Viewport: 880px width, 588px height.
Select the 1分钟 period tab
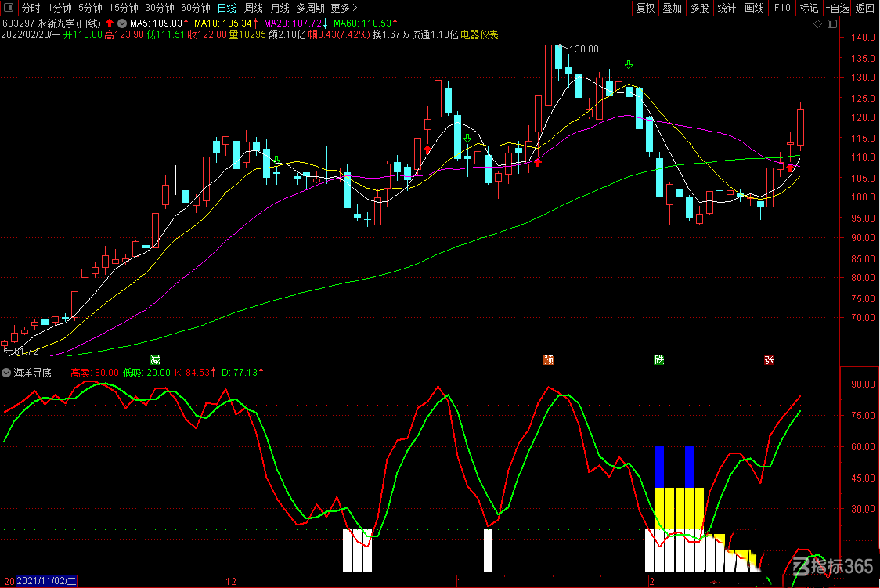tap(60, 8)
